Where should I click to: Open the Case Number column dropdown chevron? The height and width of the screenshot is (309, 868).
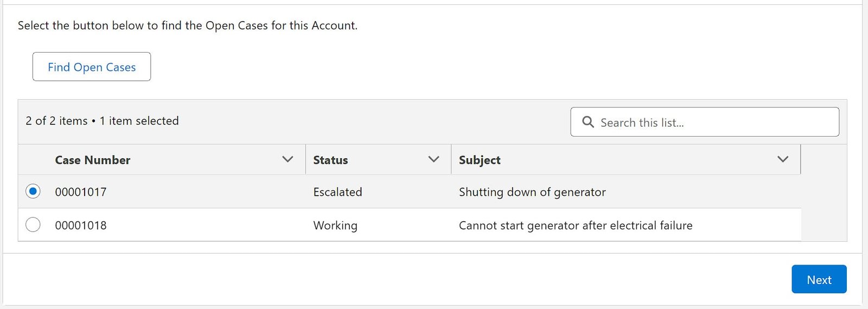tap(288, 159)
